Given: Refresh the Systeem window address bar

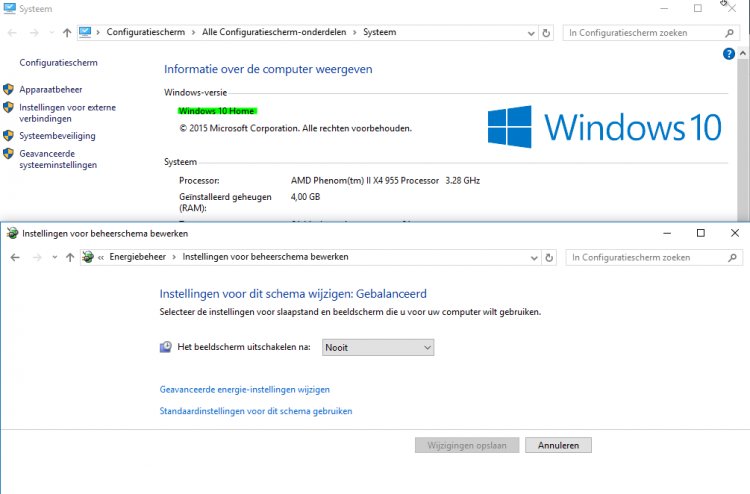Looking at the screenshot, I should [546, 33].
